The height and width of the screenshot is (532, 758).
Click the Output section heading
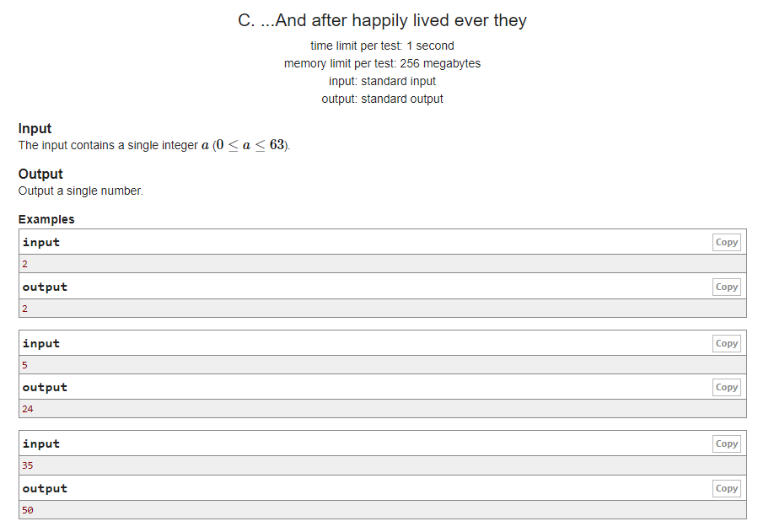(40, 174)
